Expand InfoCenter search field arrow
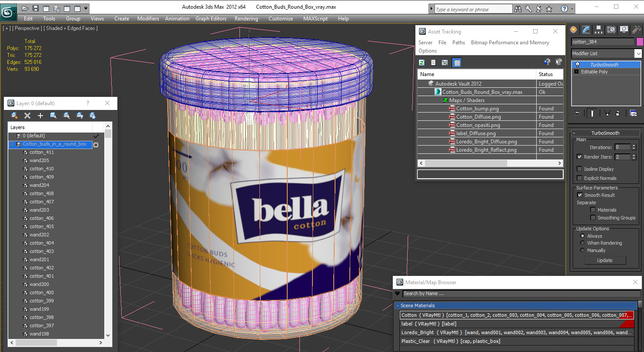644x352 pixels. coord(431,9)
